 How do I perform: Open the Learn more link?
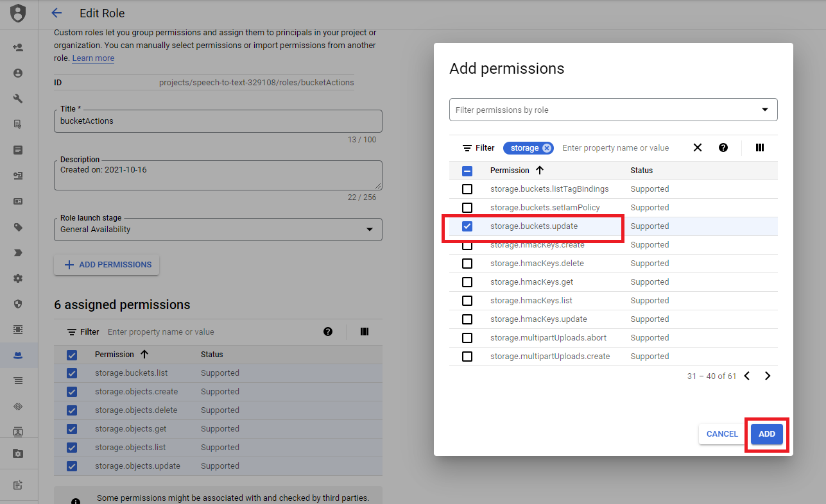click(93, 58)
